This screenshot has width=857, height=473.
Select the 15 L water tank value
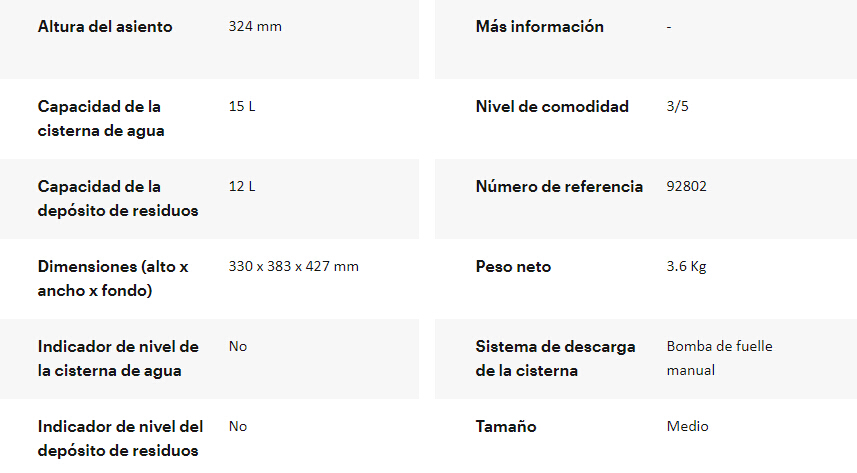[242, 106]
